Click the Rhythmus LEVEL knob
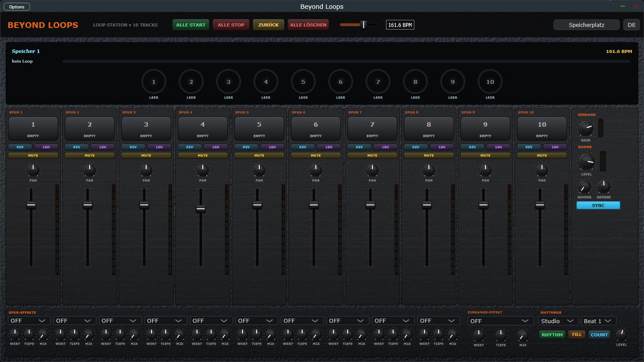Viewport: 644px width, 362px height. click(621, 334)
